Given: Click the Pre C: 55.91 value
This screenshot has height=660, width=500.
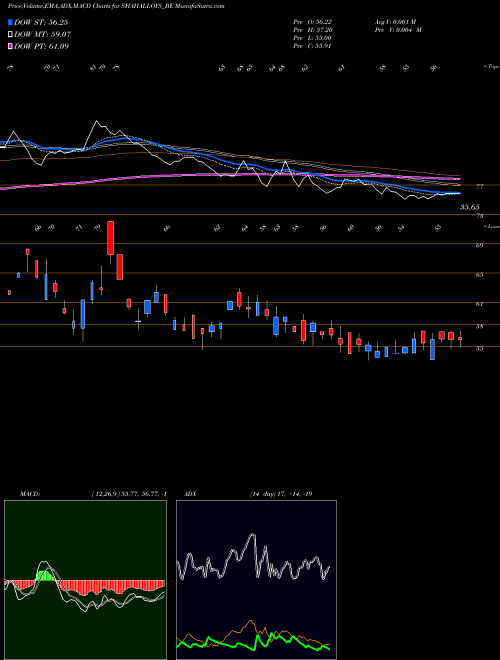Looking at the screenshot, I should (x=313, y=46).
